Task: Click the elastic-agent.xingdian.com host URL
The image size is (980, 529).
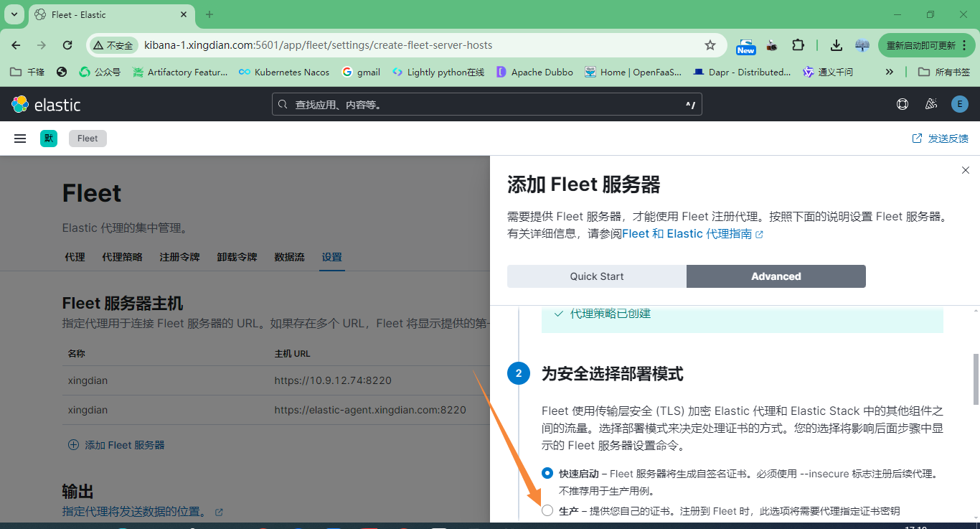Action: [x=370, y=410]
